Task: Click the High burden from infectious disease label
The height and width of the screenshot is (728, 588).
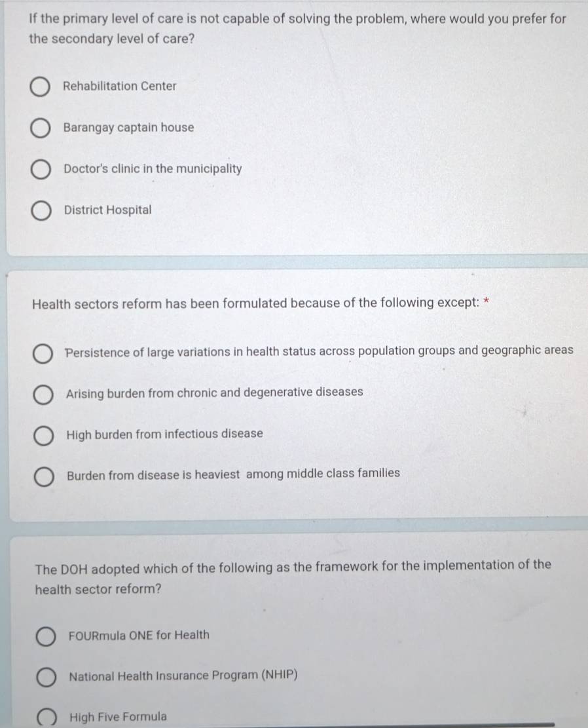Action: tap(165, 434)
